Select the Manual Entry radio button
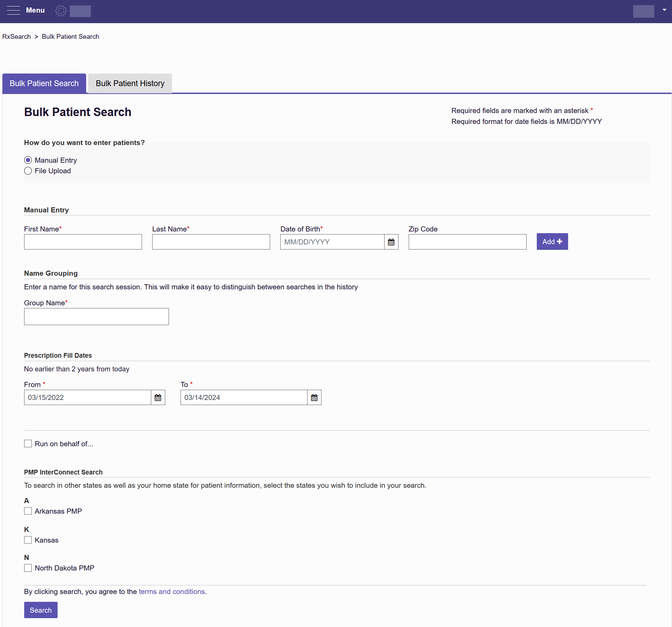This screenshot has width=672, height=627. pos(28,160)
